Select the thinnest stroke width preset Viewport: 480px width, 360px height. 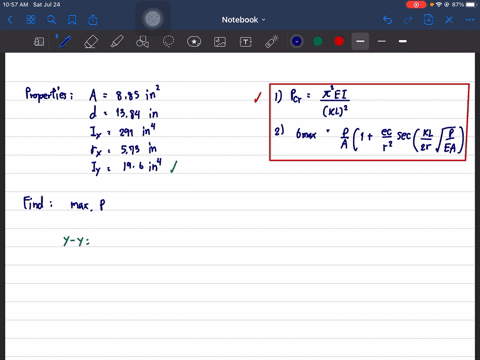coord(382,41)
